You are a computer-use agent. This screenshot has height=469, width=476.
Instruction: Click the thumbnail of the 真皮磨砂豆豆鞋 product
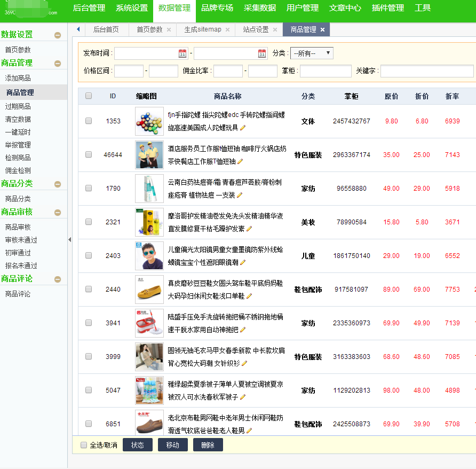click(x=149, y=289)
